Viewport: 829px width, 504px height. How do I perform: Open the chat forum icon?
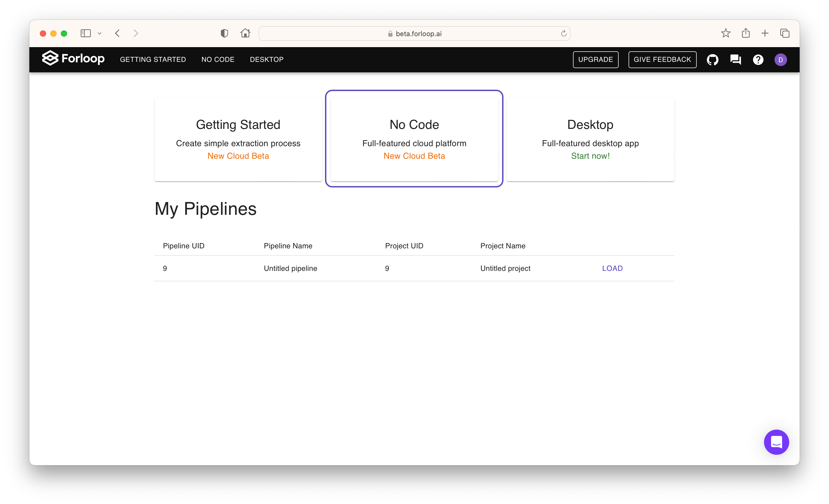[735, 59]
